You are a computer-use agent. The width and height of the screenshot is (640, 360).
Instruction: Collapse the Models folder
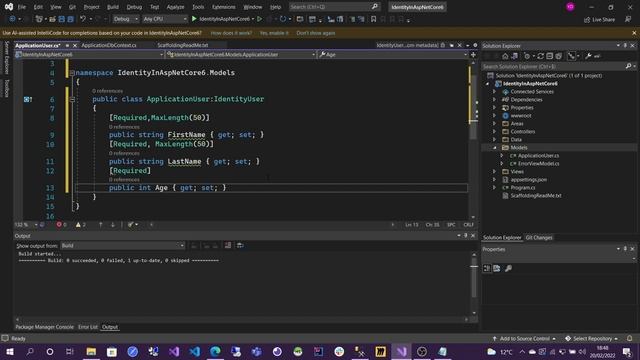pos(494,147)
